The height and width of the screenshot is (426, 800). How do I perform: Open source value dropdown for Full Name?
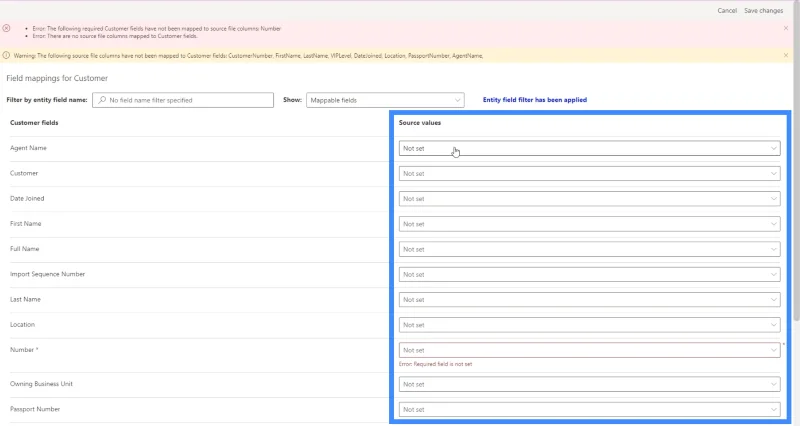tap(589, 249)
